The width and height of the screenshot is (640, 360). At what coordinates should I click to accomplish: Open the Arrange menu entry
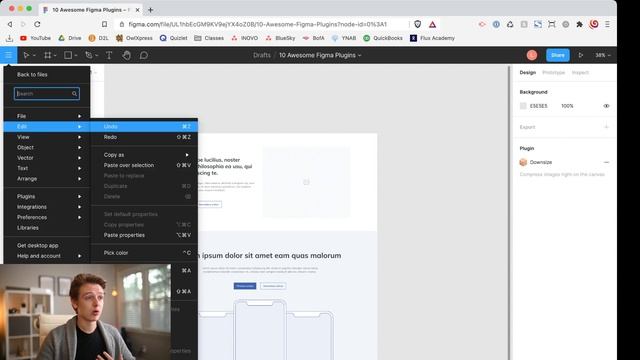click(47, 179)
